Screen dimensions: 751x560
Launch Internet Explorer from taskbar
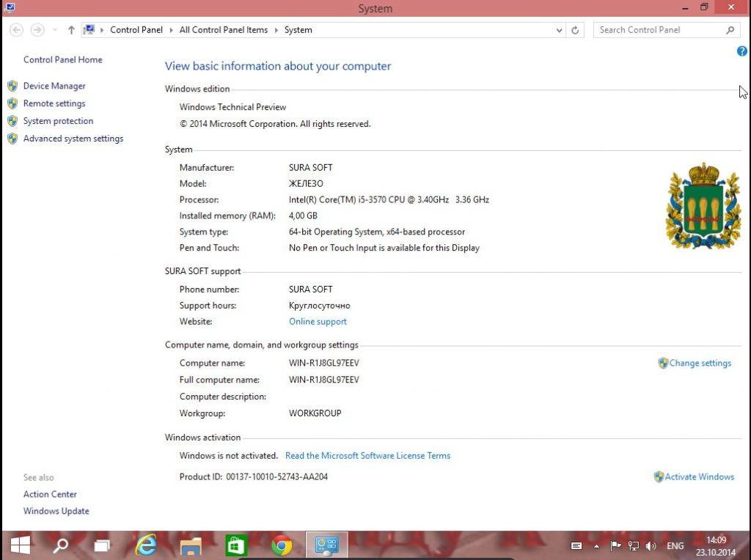[146, 545]
